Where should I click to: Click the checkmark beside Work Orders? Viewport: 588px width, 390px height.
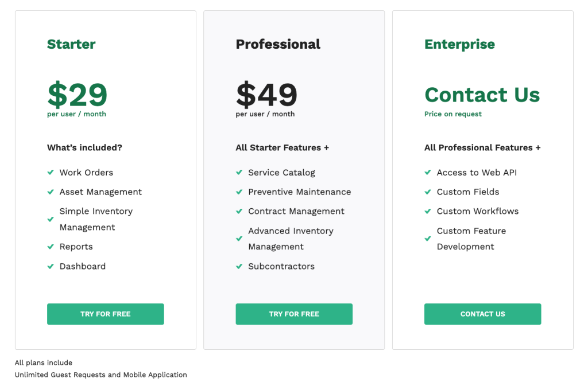[x=51, y=173]
